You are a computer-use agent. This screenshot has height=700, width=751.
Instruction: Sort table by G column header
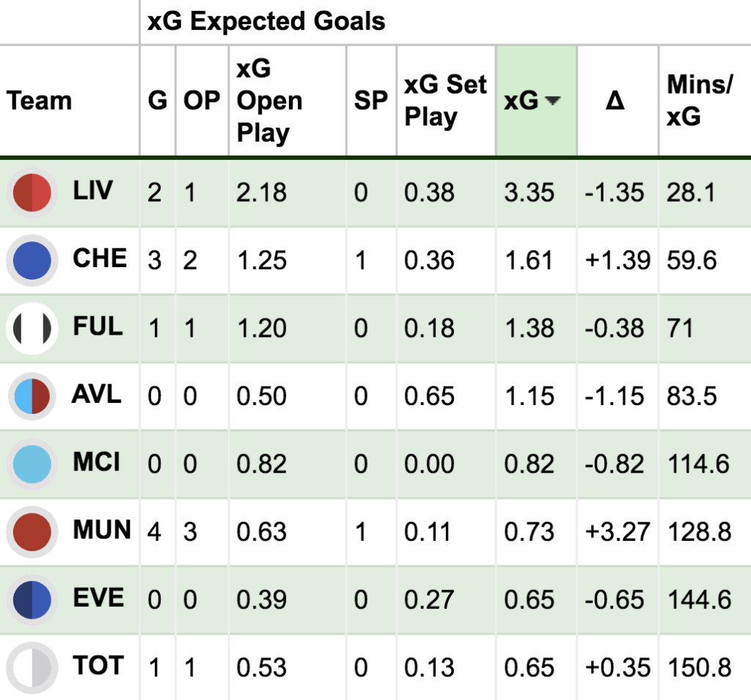pyautogui.click(x=158, y=101)
